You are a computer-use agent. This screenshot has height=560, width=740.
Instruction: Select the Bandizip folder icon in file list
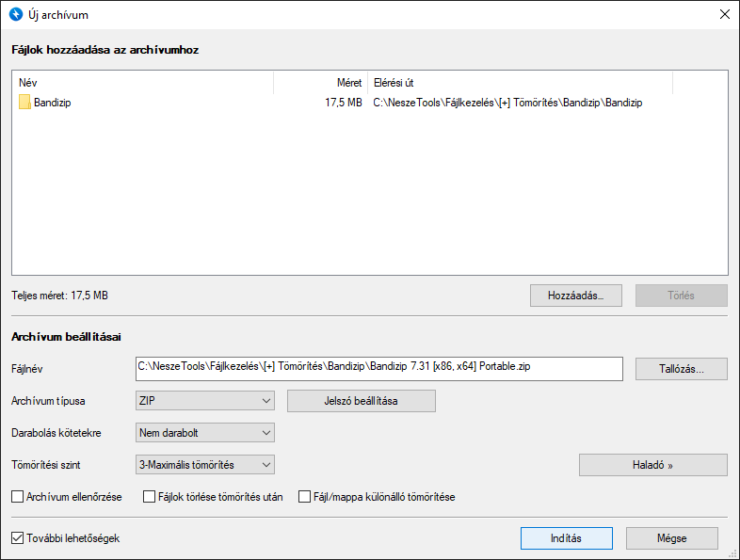point(24,103)
